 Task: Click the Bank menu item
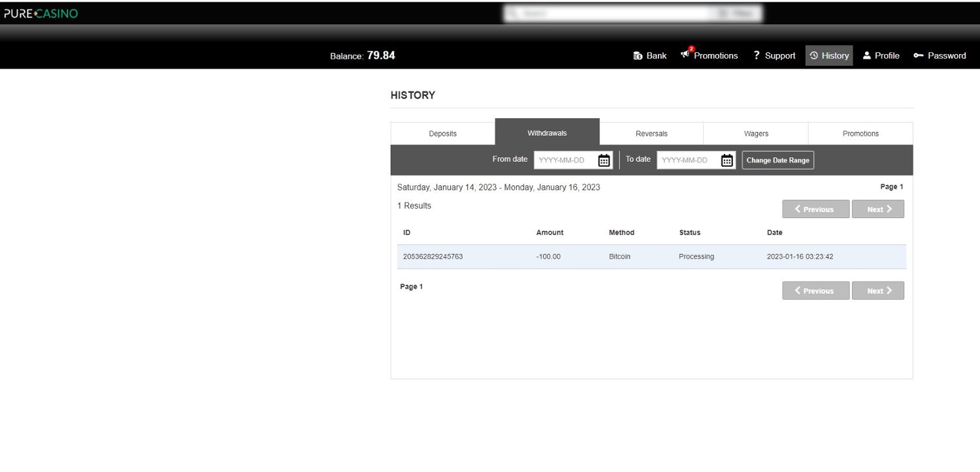pyautogui.click(x=650, y=55)
